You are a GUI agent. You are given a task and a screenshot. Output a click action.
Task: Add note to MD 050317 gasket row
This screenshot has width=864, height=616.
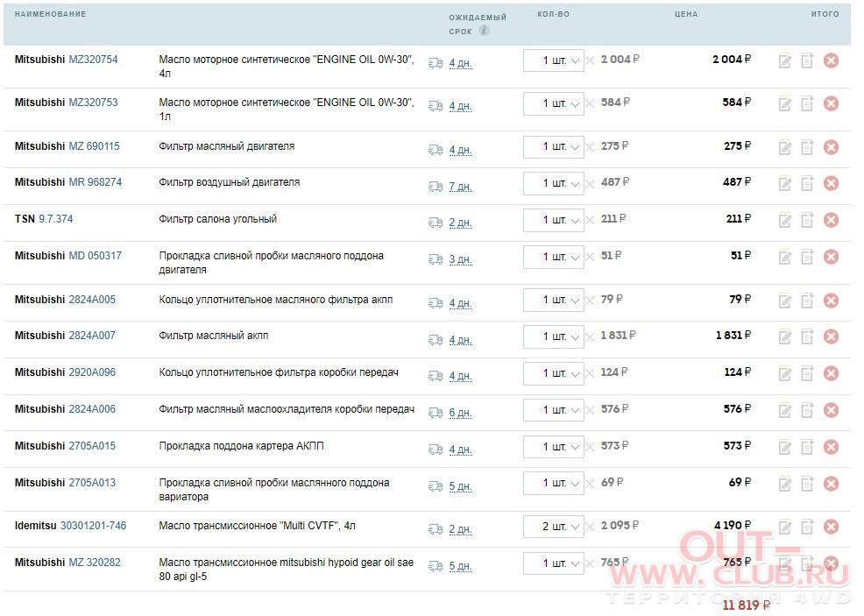(x=807, y=258)
